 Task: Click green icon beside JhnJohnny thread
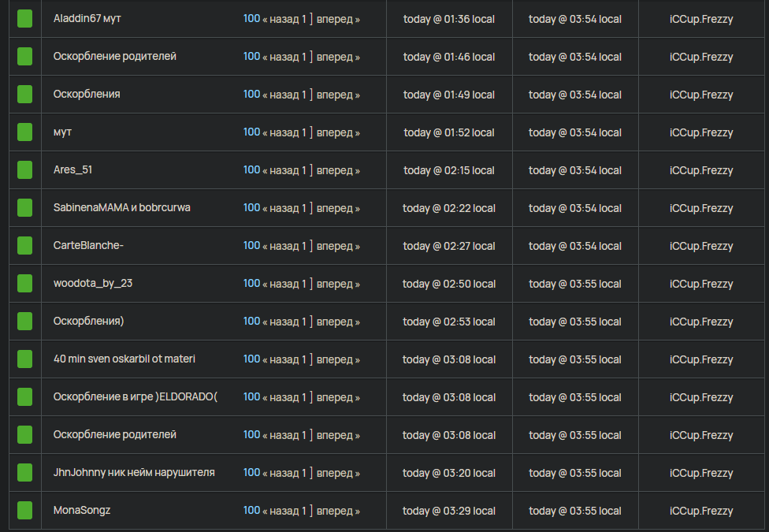(x=24, y=472)
